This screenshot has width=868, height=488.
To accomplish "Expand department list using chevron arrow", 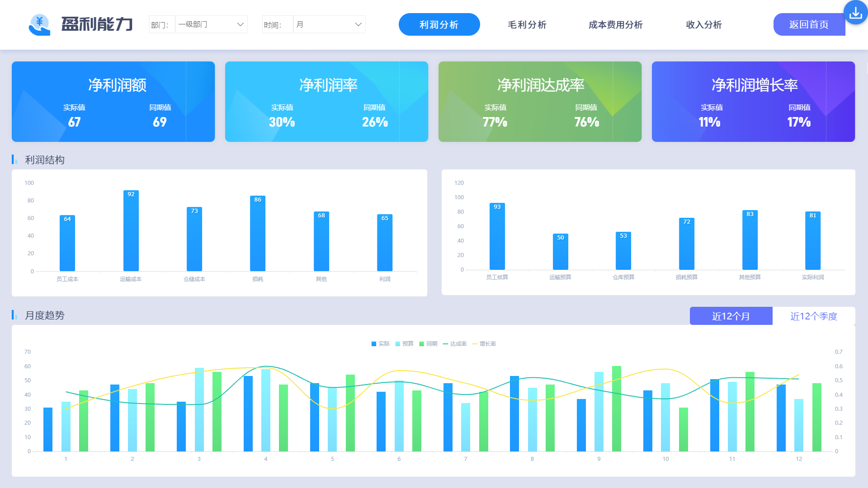I will (241, 24).
